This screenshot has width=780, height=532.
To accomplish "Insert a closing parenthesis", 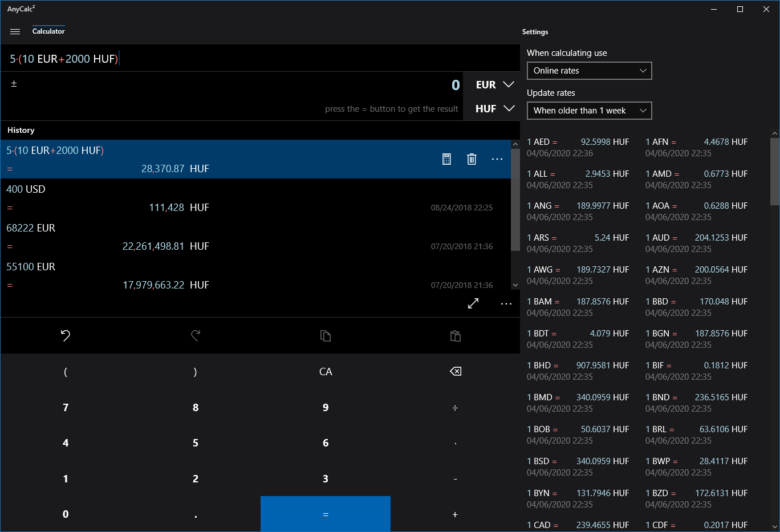I will 196,372.
